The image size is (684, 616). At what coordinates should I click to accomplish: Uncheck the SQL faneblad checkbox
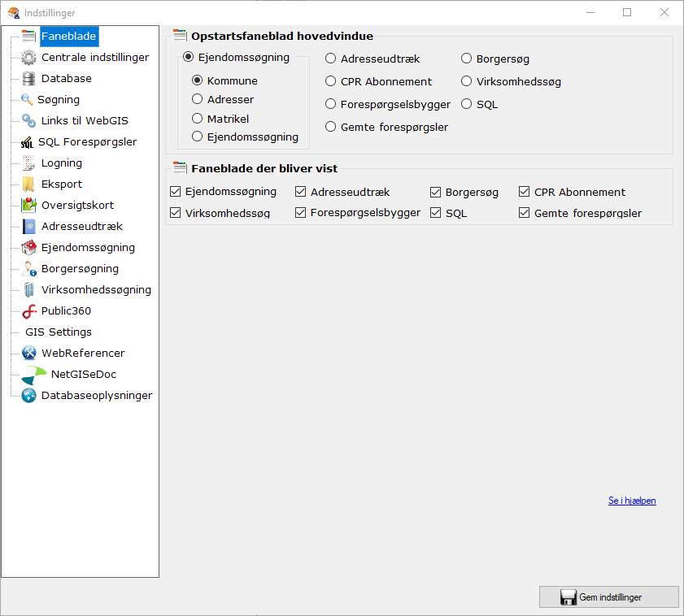[x=436, y=212]
